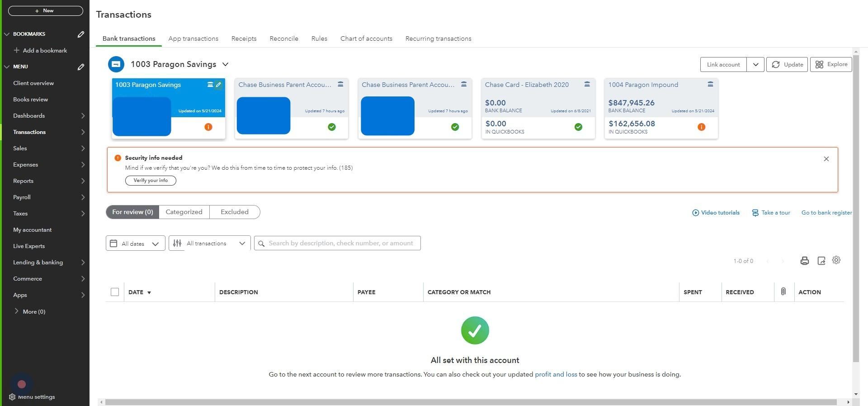Follow the profit and loss link
The image size is (868, 406).
[556, 375]
